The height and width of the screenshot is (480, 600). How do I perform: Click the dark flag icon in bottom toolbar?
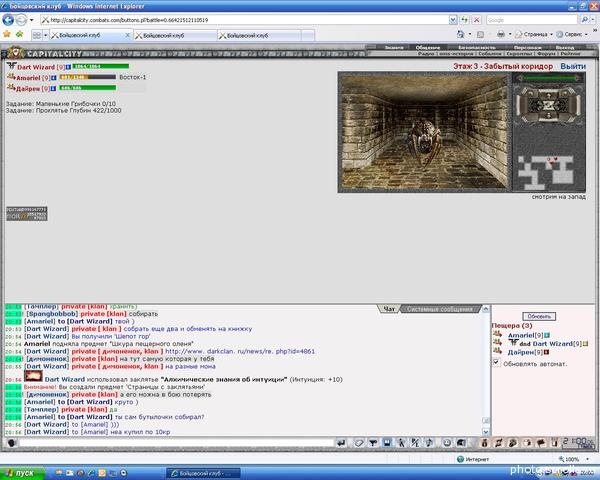point(541,443)
